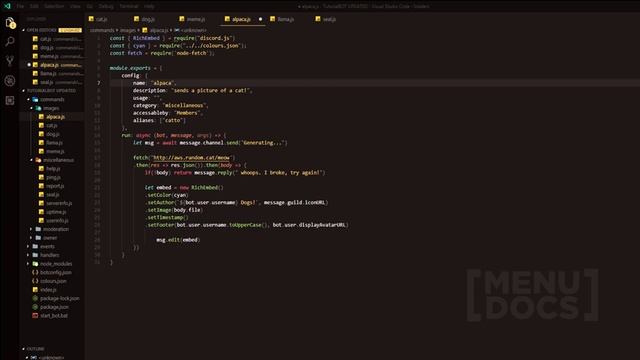Viewport: 640px width, 360px height.
Task: Open help.js in miscellaneous folder
Action: (52, 169)
